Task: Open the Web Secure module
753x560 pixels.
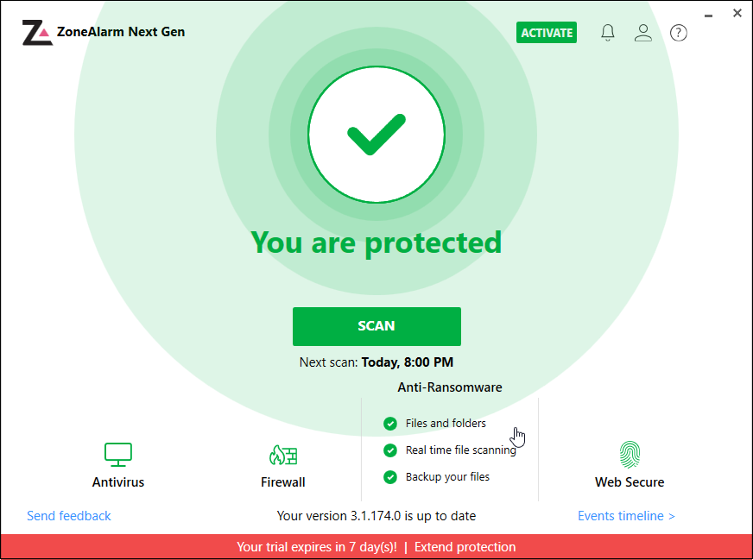Action: point(629,481)
